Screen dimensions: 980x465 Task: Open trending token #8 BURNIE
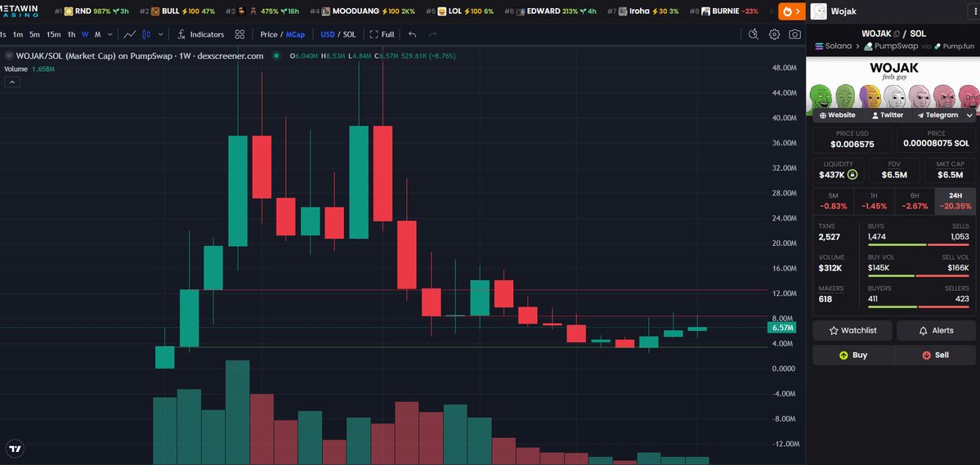pyautogui.click(x=724, y=11)
